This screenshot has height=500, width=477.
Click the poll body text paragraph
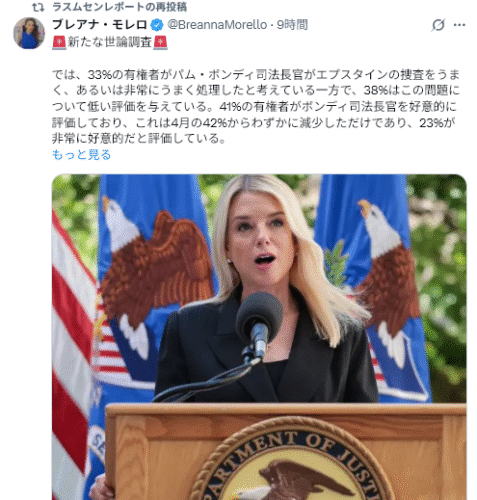tap(256, 106)
